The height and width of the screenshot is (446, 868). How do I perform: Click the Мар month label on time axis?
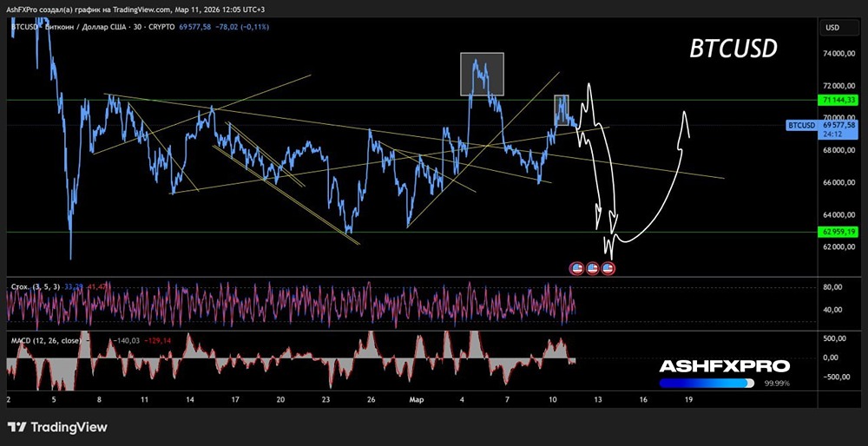tap(415, 399)
